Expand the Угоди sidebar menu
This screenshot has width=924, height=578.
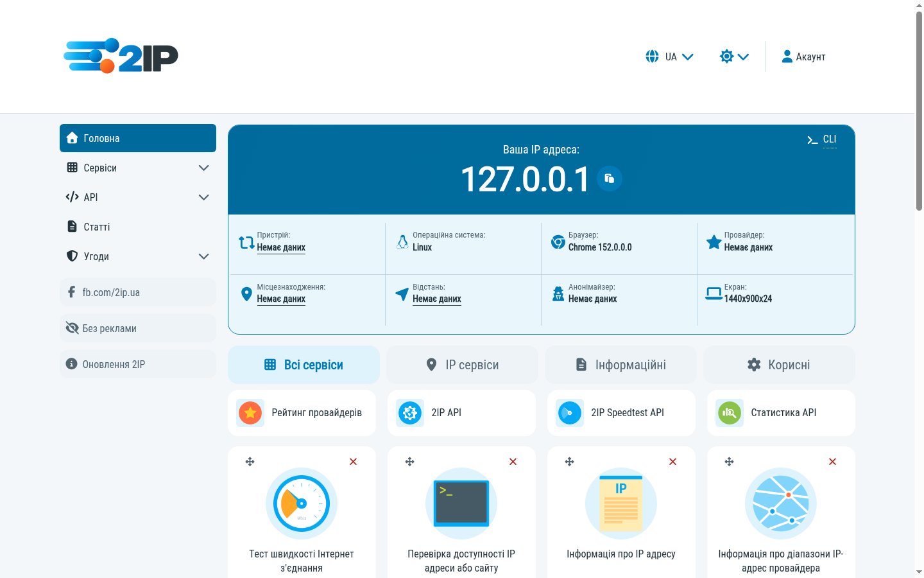tap(138, 256)
